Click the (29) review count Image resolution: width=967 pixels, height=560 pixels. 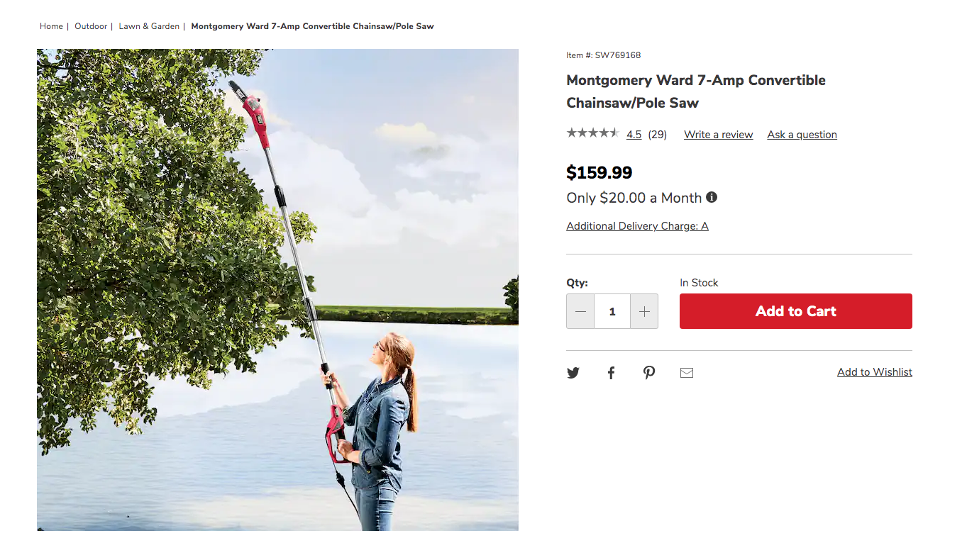pos(658,135)
